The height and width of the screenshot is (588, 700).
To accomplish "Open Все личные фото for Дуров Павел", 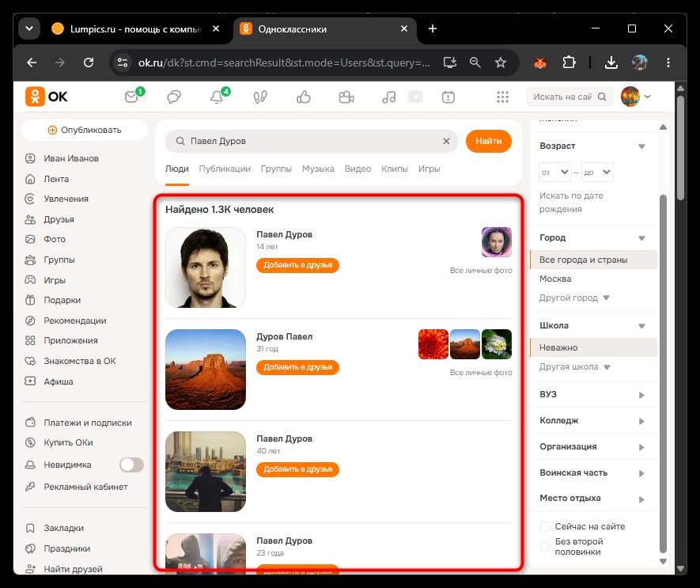I will 481,373.
